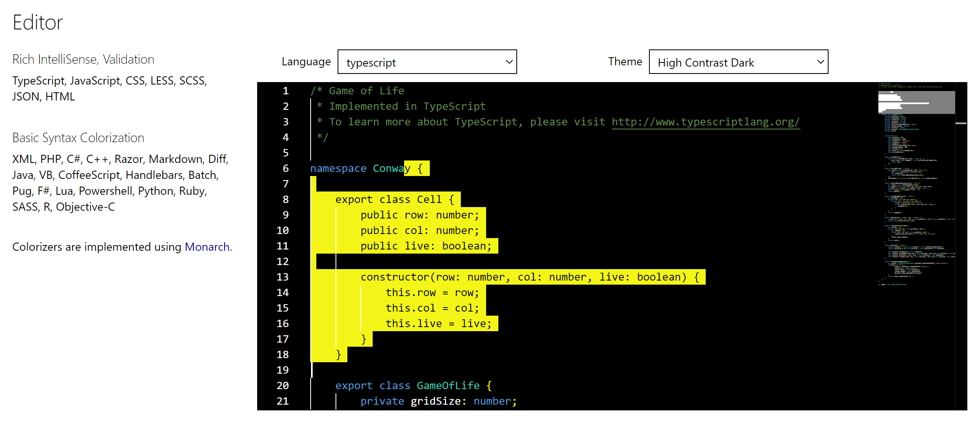This screenshot has height=430, width=980.
Task: Click 'public col: number;' on line 10
Action: click(420, 231)
